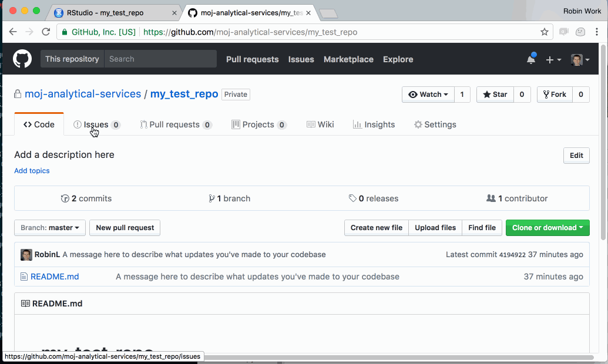Open the Branch: master dropdown
Screen dimensions: 608x364
50,228
